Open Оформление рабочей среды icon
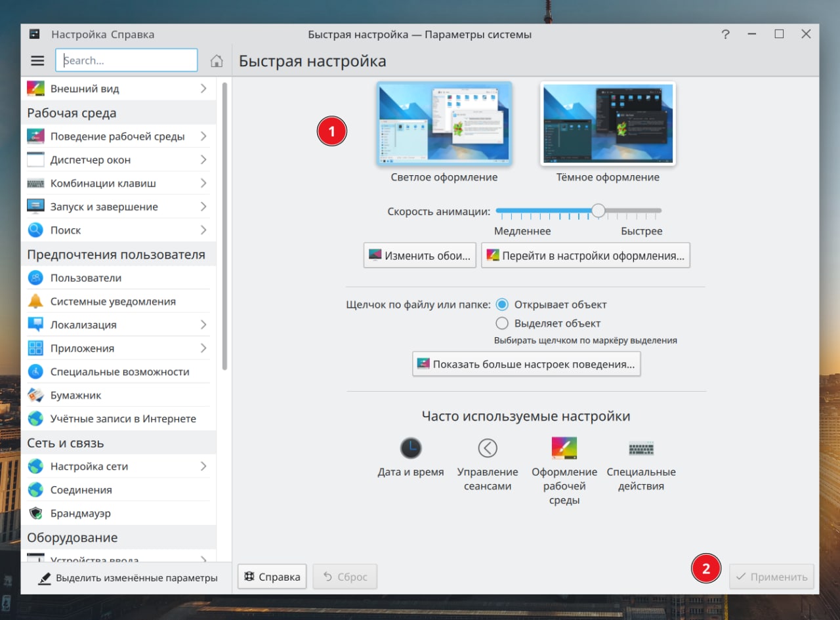840x620 pixels. pyautogui.click(x=564, y=448)
